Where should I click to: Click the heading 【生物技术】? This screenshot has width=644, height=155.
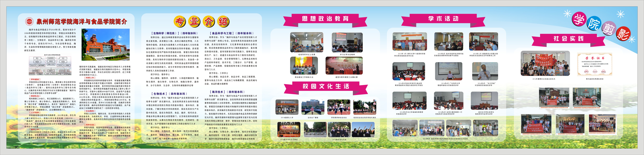[x=159, y=94]
